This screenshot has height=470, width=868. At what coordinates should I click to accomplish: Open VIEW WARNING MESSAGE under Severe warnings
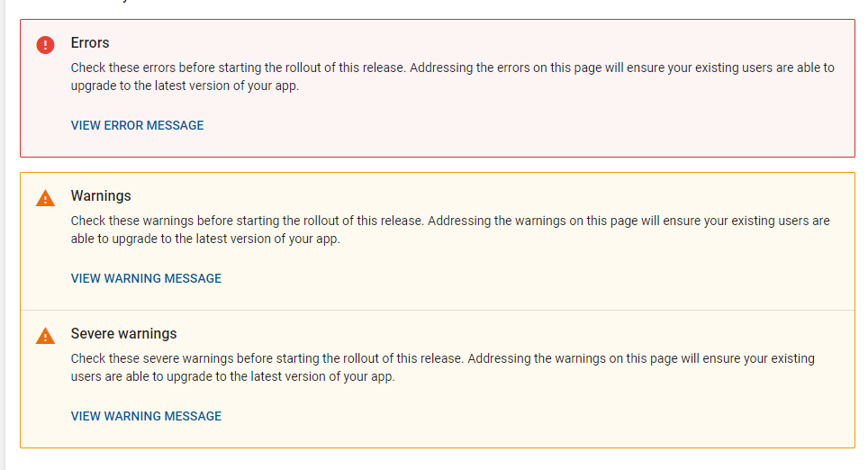click(x=146, y=416)
